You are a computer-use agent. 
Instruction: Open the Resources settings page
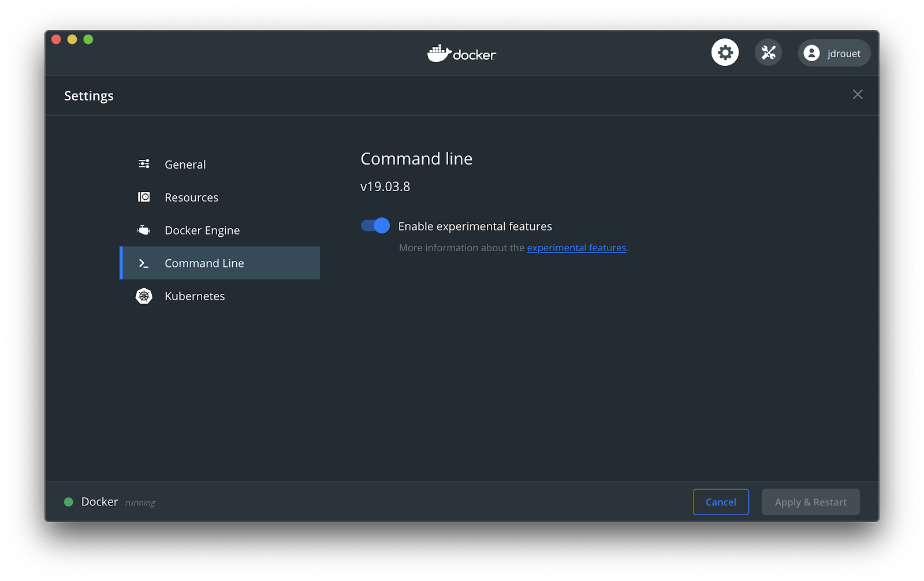(x=191, y=196)
